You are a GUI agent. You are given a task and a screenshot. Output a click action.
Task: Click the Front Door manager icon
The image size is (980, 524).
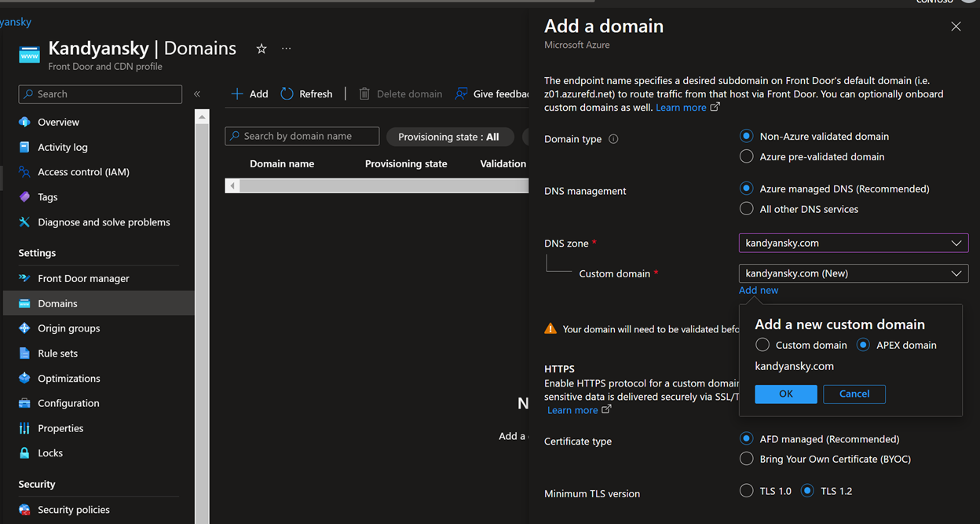(24, 278)
